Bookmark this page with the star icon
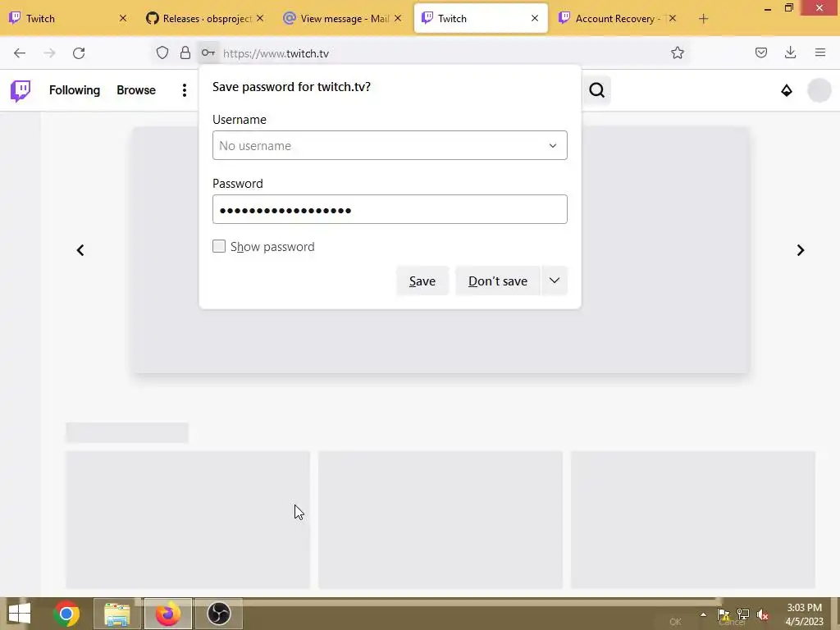Screen dimensions: 840x630 tap(678, 52)
